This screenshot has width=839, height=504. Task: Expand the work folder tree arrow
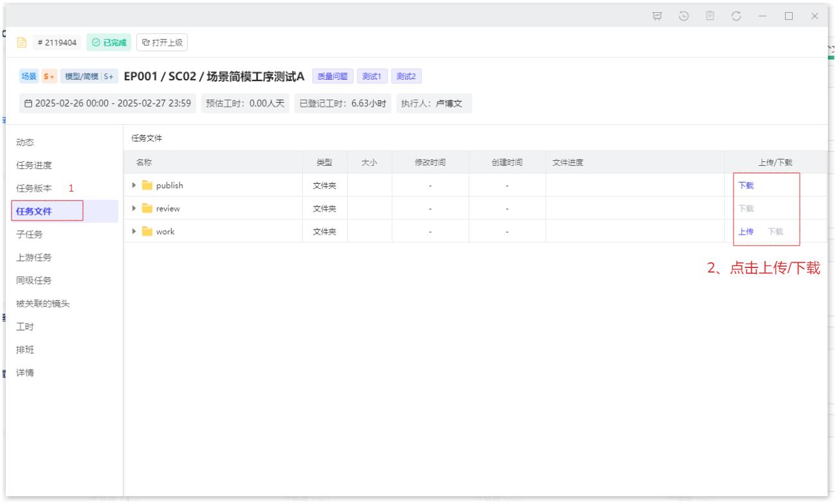pos(134,231)
